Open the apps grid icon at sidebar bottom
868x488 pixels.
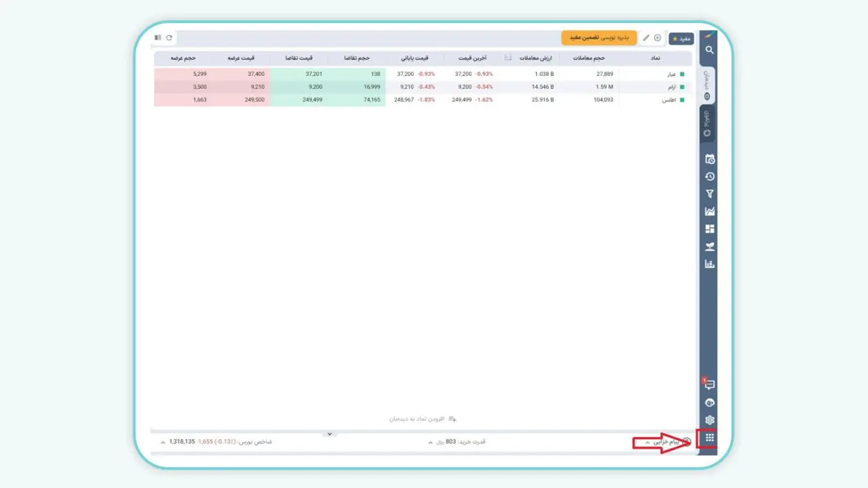[709, 439]
